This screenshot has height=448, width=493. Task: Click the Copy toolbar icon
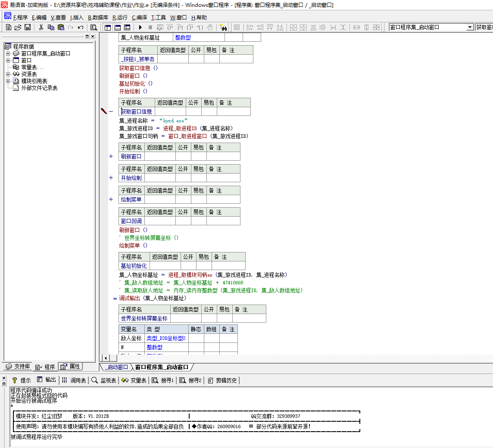click(x=50, y=27)
